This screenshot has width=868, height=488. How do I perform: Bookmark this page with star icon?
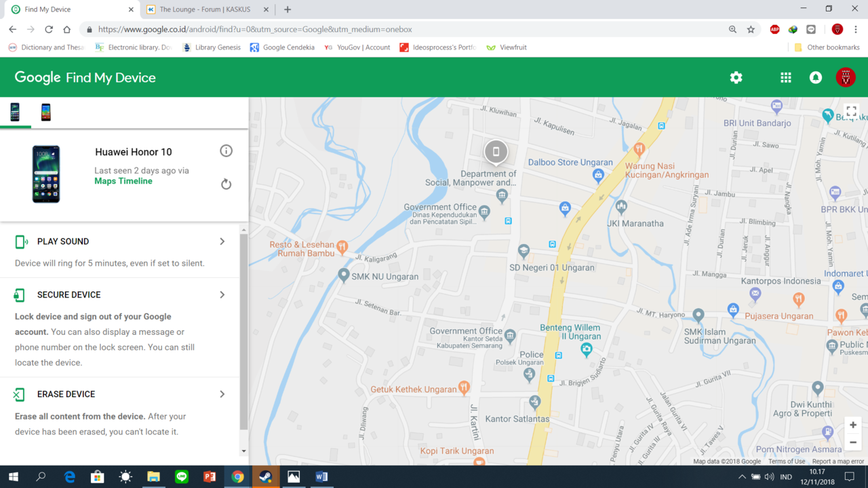point(751,29)
